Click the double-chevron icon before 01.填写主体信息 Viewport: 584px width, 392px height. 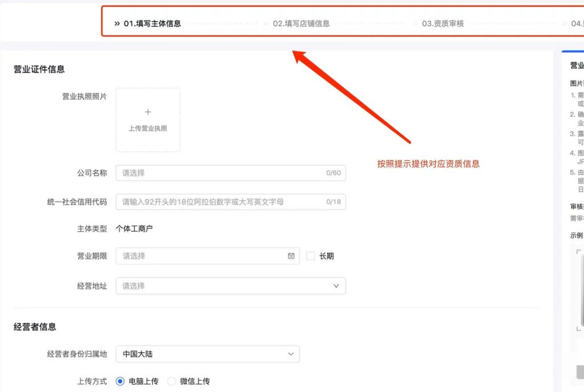(117, 24)
